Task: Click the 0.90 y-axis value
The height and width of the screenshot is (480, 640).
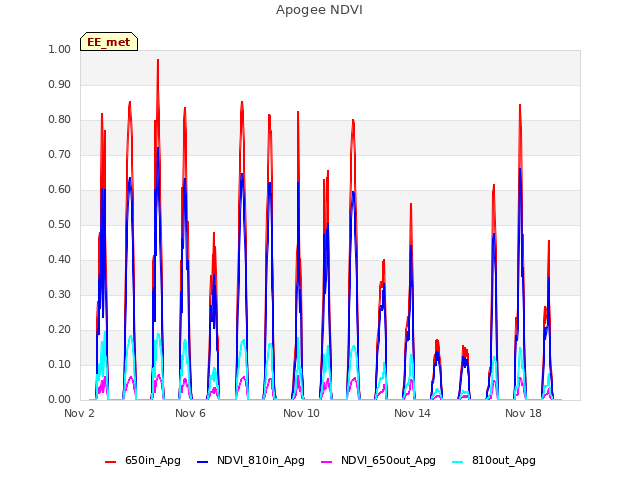Action: point(60,84)
